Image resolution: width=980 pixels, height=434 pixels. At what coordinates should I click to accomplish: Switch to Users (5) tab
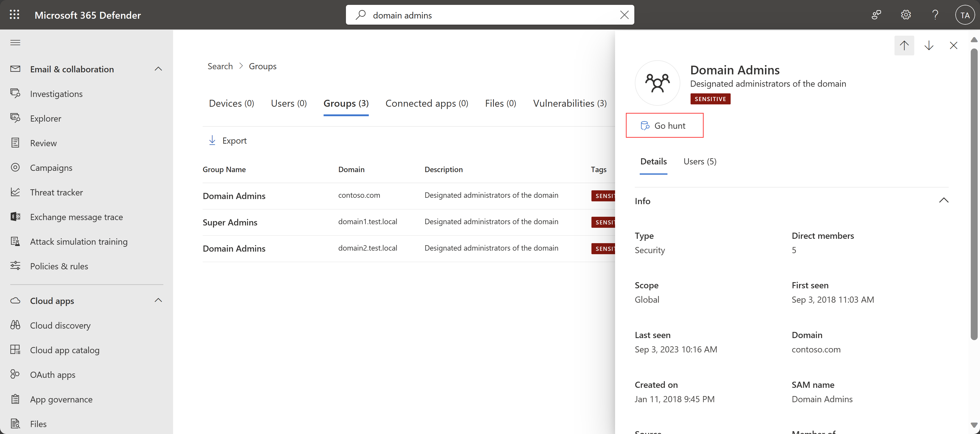699,161
